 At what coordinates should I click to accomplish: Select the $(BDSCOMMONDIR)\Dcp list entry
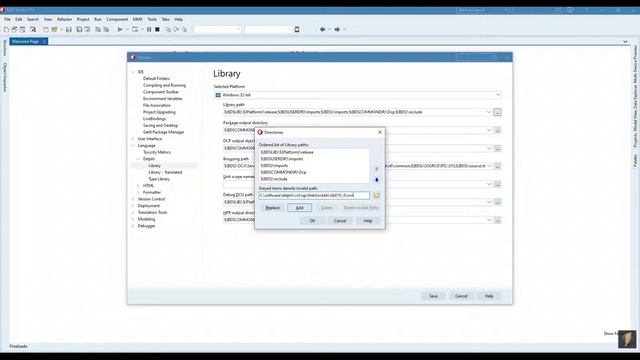coord(283,172)
